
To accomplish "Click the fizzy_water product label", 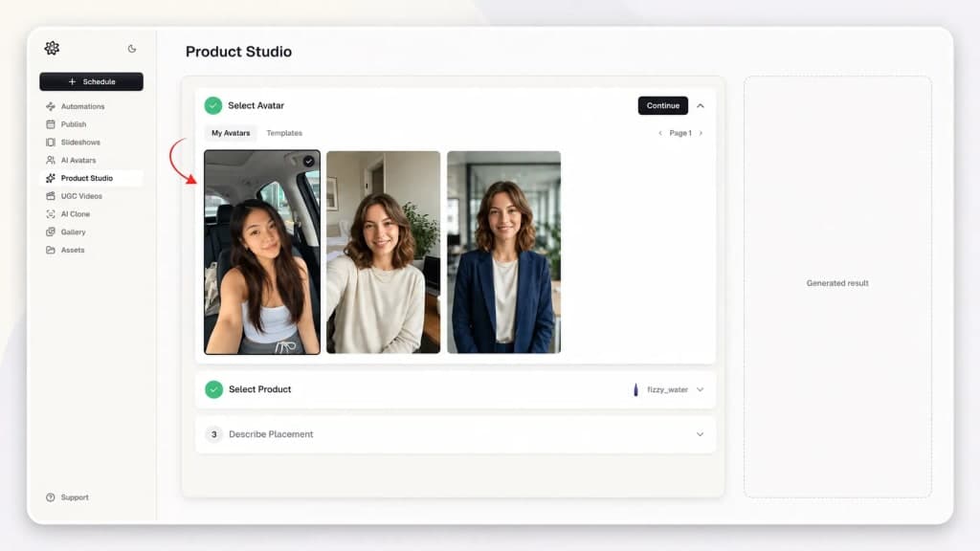I will (x=667, y=389).
